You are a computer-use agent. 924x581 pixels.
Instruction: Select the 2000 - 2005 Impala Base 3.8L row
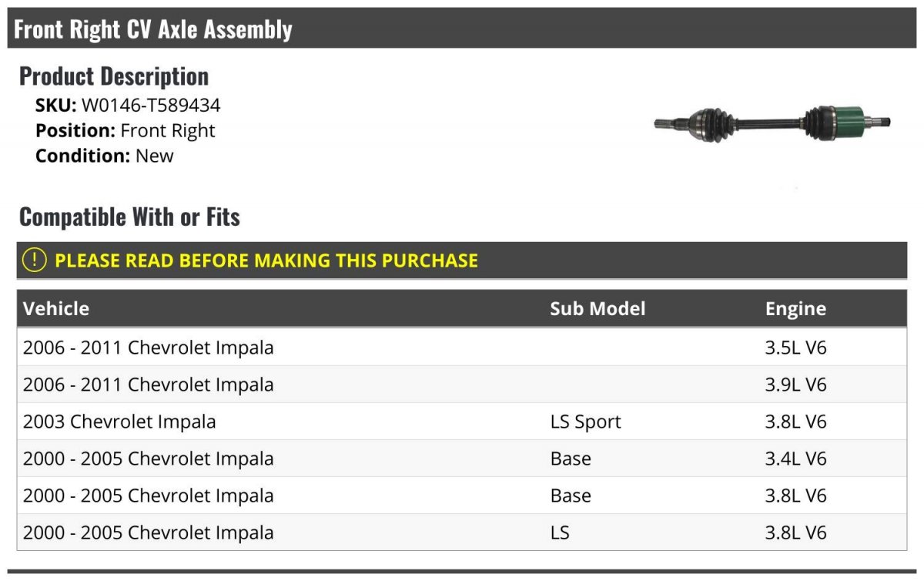coord(462,495)
